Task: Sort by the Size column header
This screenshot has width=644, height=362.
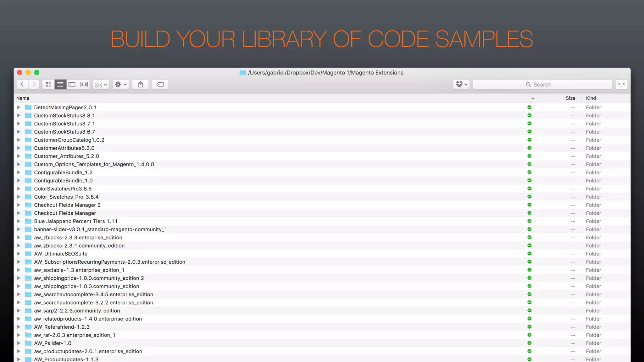Action: [x=570, y=98]
